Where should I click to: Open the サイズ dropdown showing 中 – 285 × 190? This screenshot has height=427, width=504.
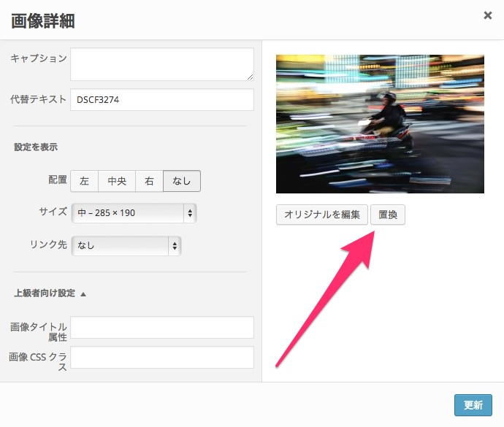[134, 212]
